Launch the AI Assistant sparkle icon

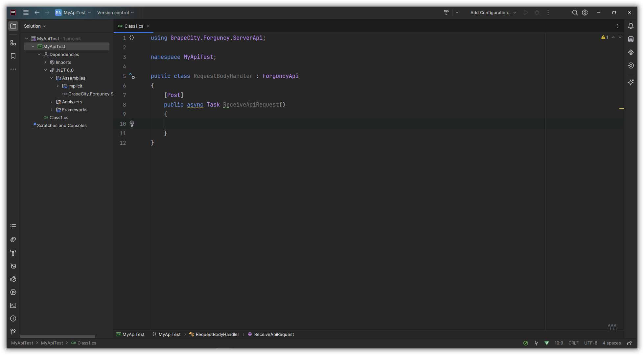tap(631, 82)
